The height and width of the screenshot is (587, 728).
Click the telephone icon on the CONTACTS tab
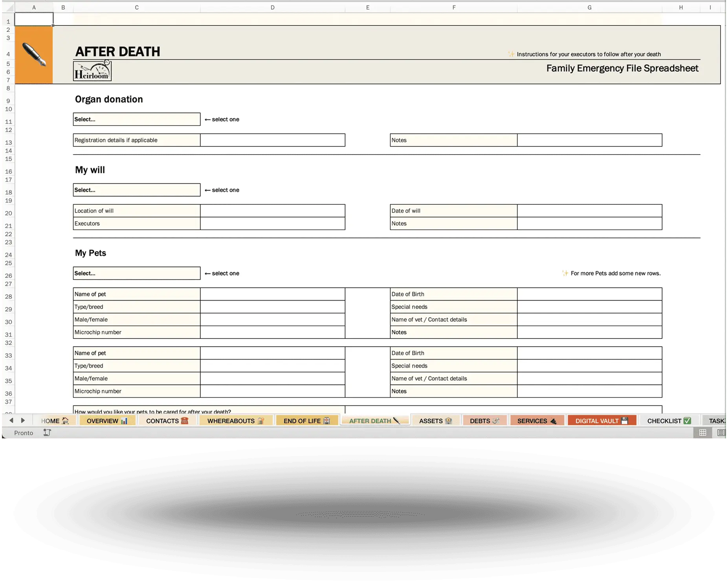pos(185,420)
